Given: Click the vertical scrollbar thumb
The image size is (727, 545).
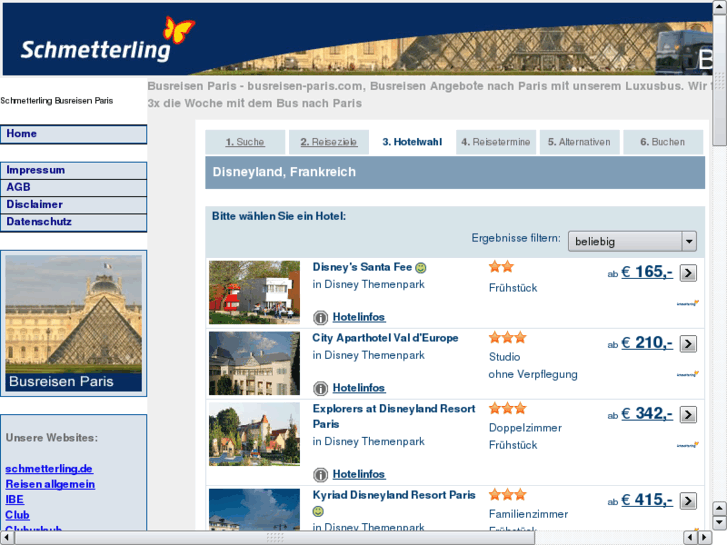Looking at the screenshot, I should click(x=719, y=79).
